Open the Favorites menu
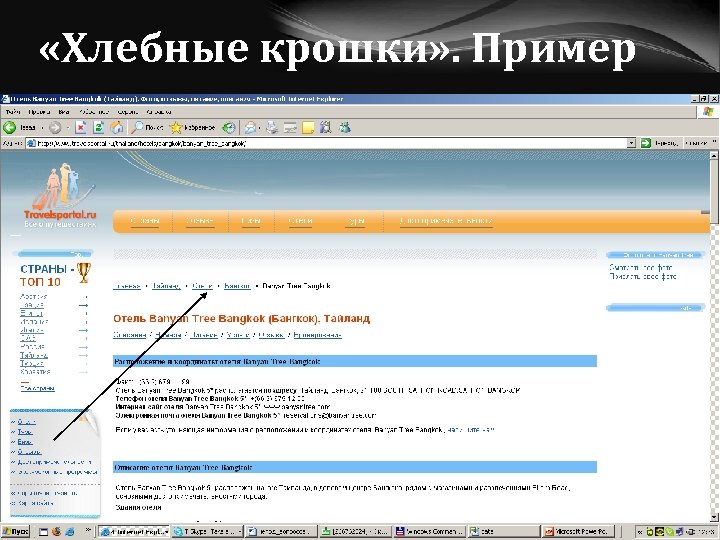 point(94,112)
